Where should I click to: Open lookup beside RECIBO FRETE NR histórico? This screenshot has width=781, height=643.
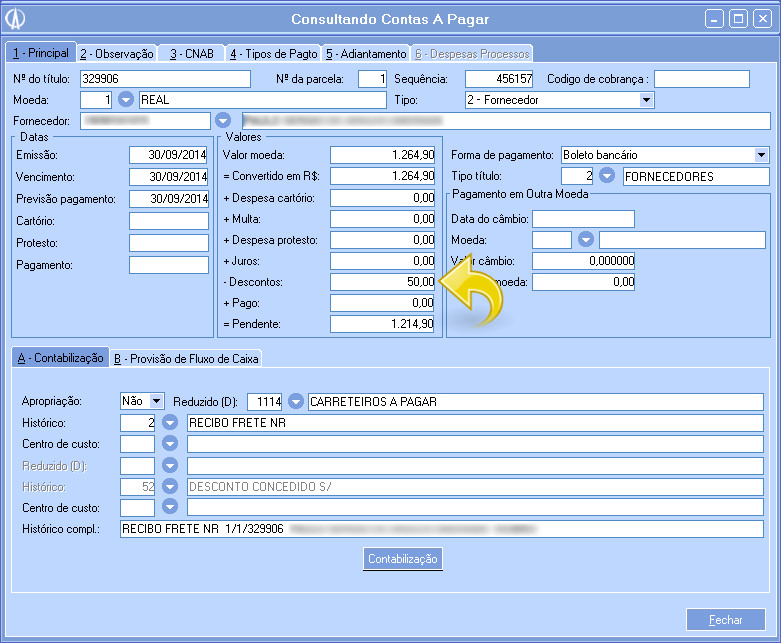[170, 423]
